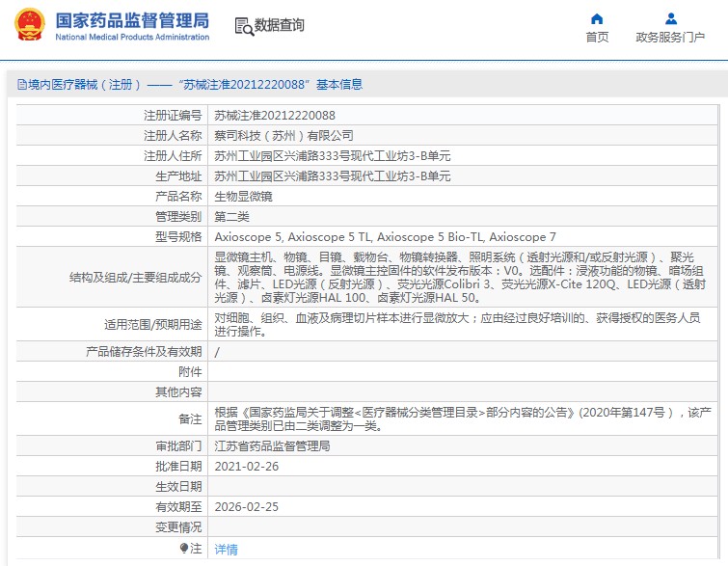The height and width of the screenshot is (566, 728).
Task: Select the slash value for storage conditions
Action: pos(217,352)
